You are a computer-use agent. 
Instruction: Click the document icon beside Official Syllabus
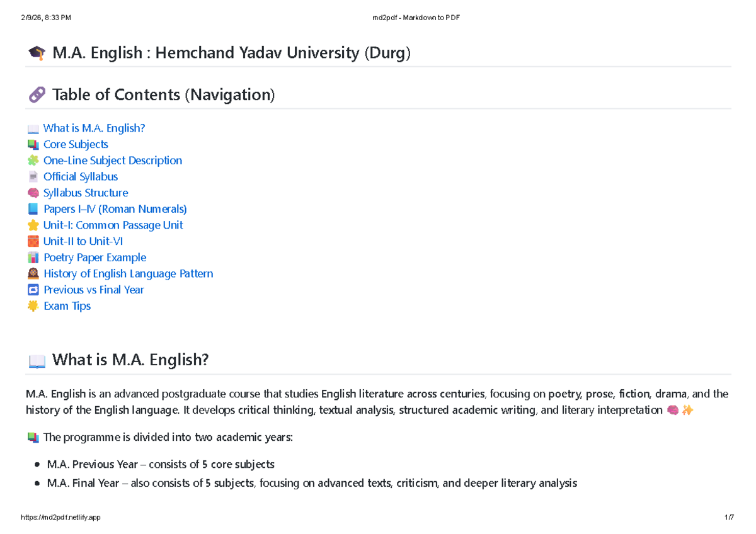[33, 177]
